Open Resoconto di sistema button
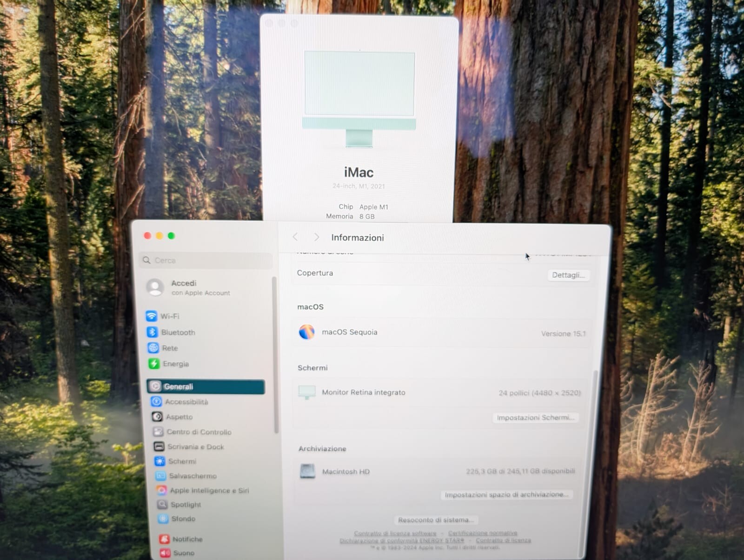Screen dimensions: 744x560 pos(436,520)
